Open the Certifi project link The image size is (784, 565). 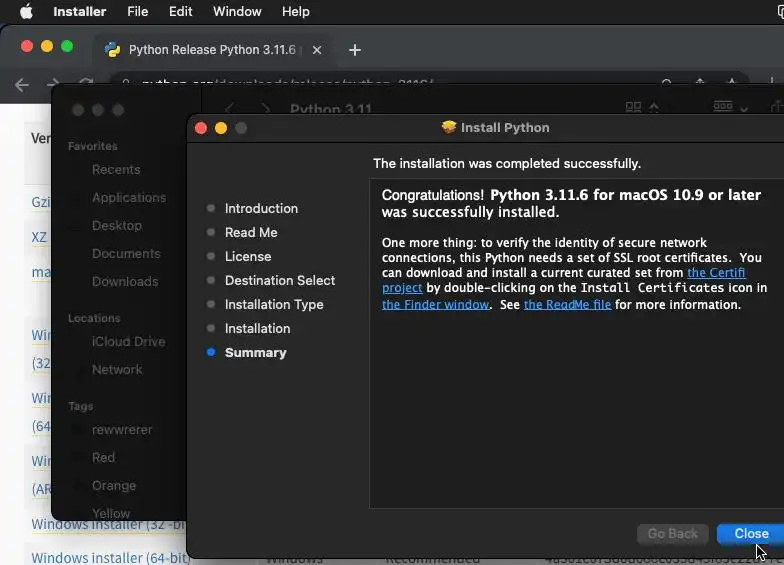(716, 272)
